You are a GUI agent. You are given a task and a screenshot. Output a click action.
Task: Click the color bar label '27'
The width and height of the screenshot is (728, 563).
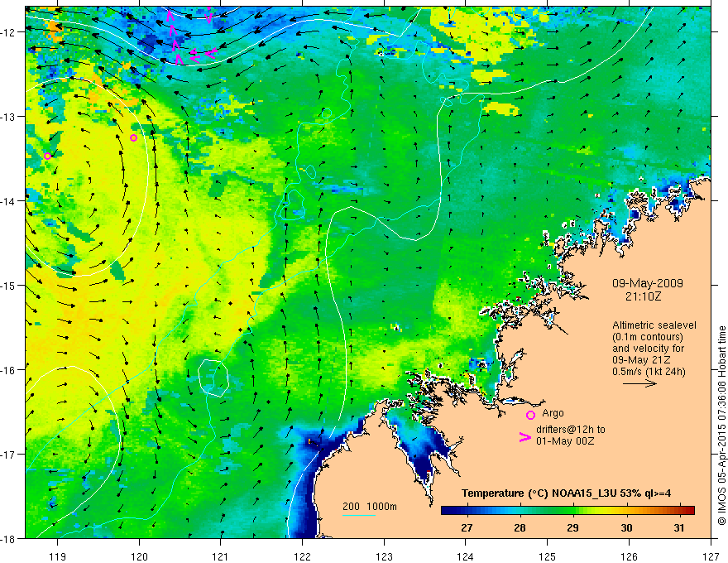[x=467, y=527]
